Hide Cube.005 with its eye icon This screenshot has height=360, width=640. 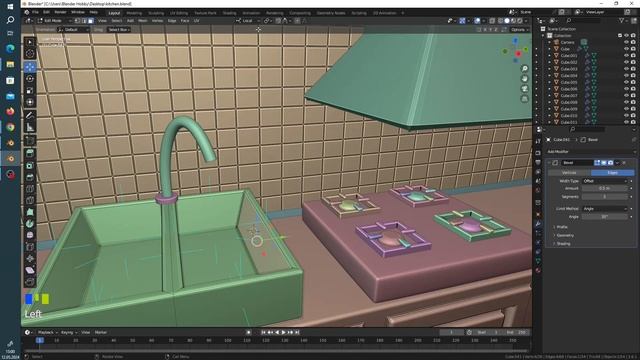pos(626,82)
